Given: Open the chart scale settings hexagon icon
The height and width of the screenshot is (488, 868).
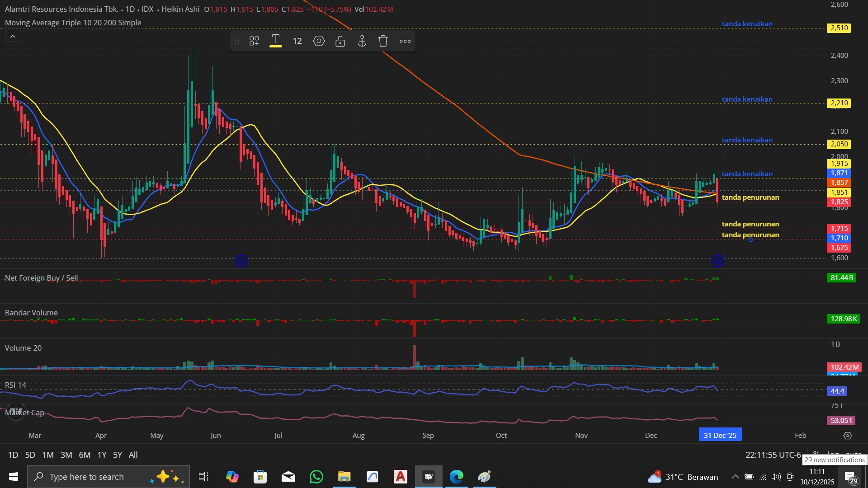Looking at the screenshot, I should [847, 436].
